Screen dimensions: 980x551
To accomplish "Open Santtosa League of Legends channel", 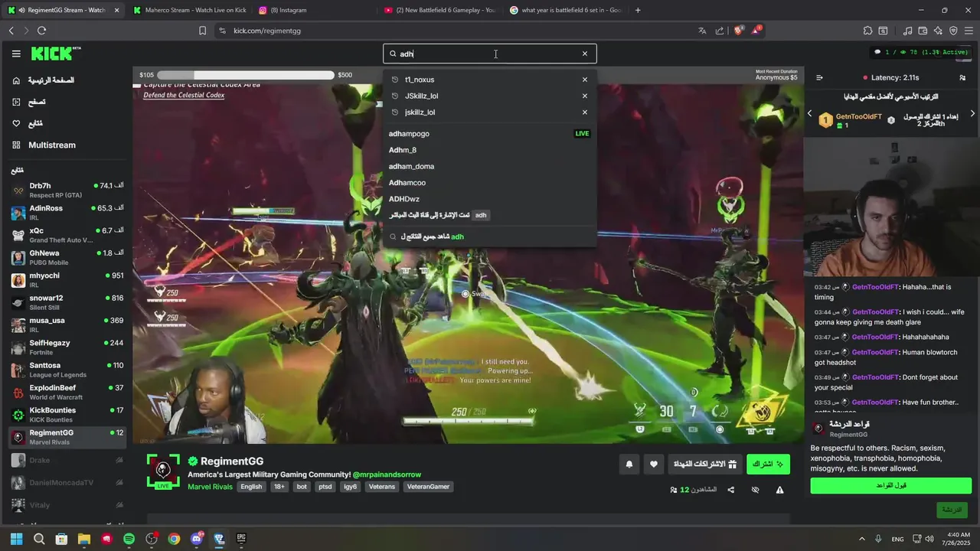I will click(x=67, y=370).
